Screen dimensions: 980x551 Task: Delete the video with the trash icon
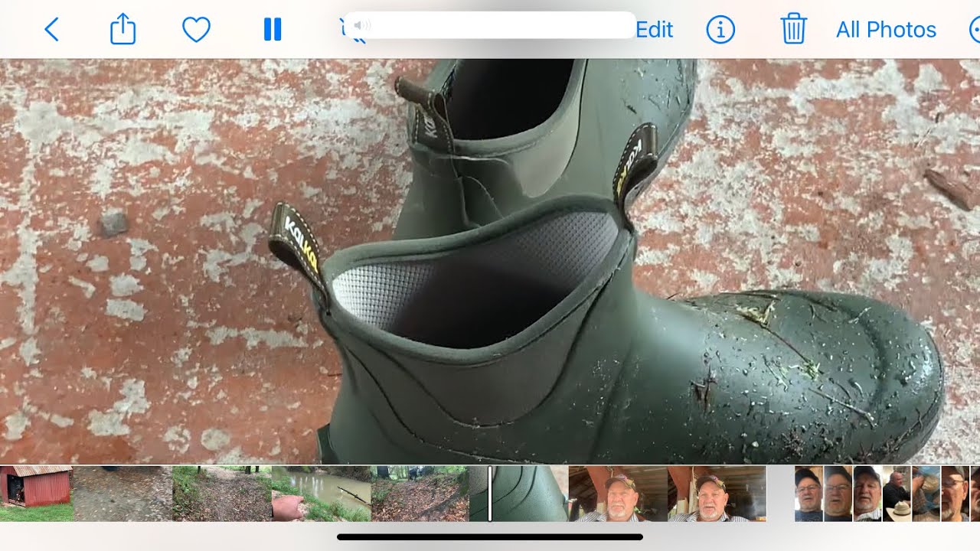click(x=794, y=30)
